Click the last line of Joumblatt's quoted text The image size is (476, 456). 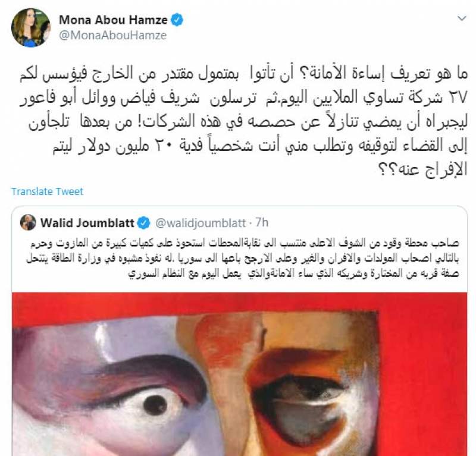pyautogui.click(x=293, y=273)
